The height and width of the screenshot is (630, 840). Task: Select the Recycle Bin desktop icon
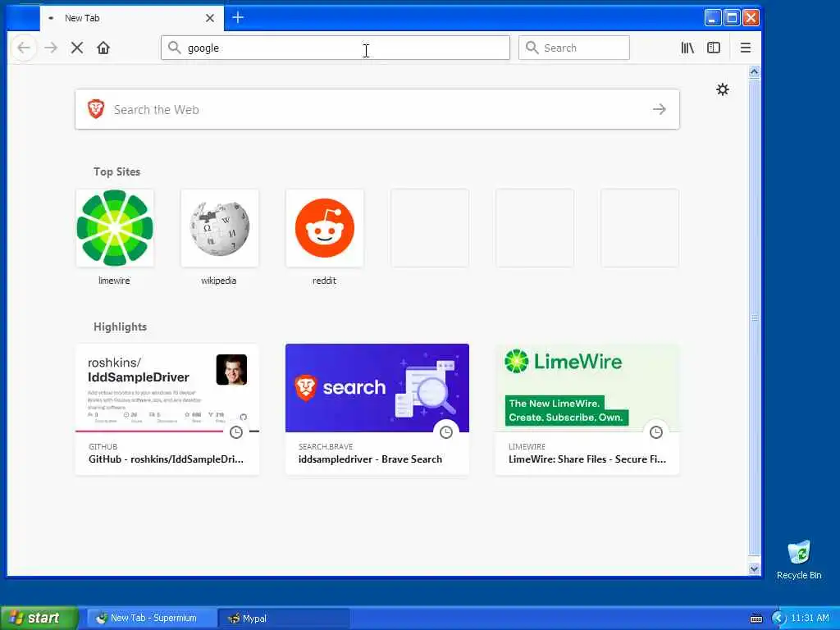click(799, 560)
